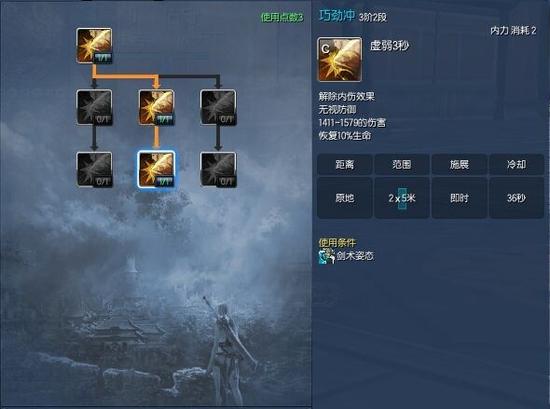
Task: Pick the locked bottom-right skill node
Action: 218,169
